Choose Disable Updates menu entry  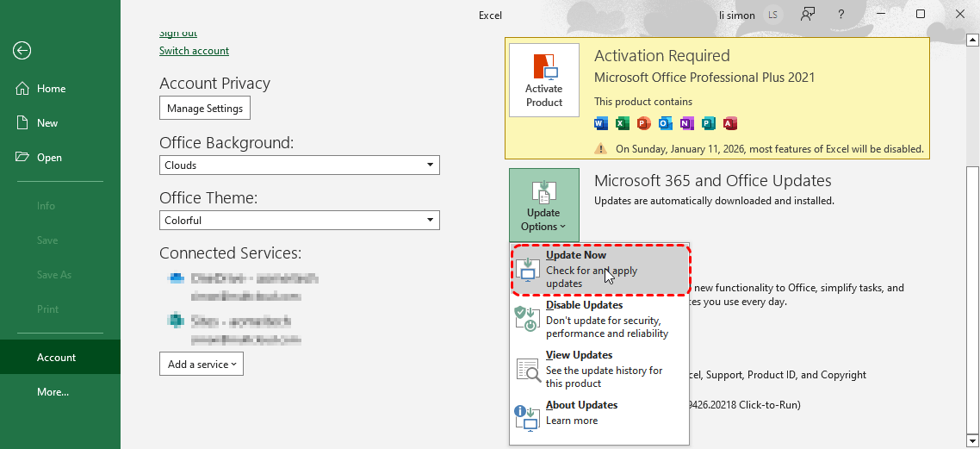[601, 319]
